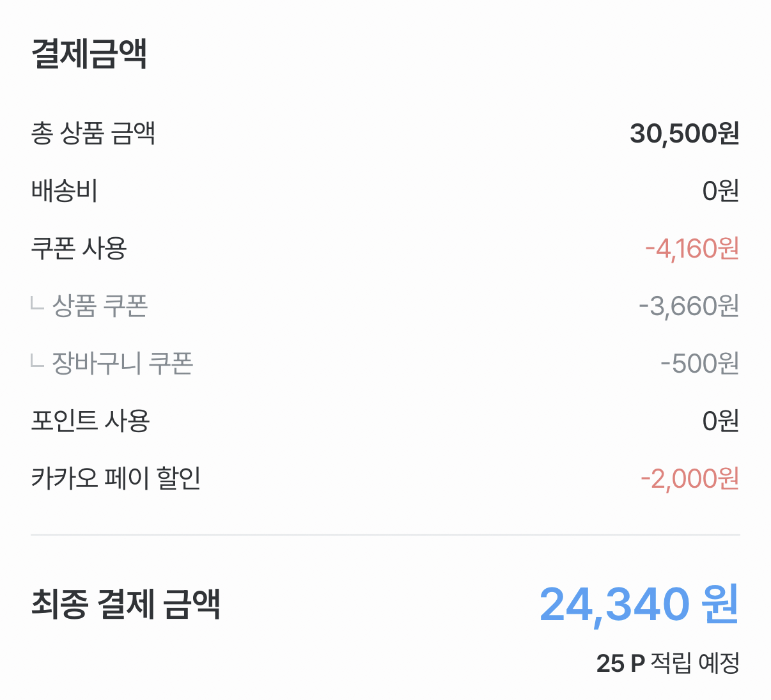
Task: Click the 포인트 사용 label
Action: (x=90, y=421)
